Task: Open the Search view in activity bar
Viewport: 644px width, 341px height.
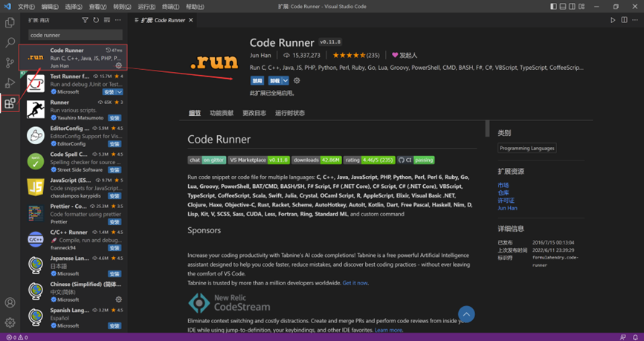Action: pyautogui.click(x=10, y=42)
